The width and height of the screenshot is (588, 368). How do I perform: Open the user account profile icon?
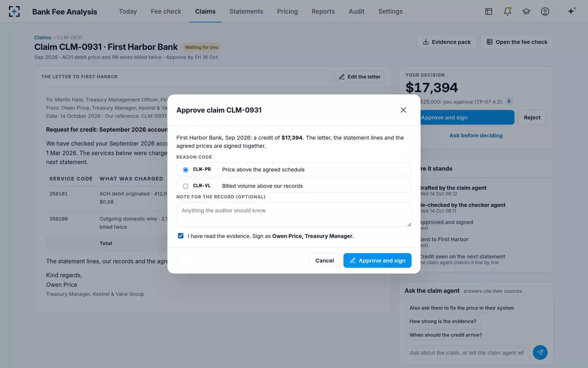click(545, 11)
